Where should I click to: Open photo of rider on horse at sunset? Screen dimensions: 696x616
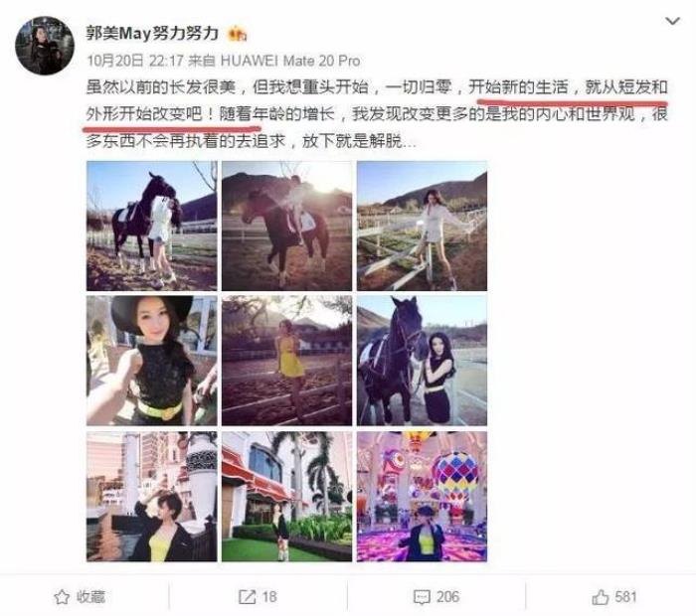[286, 227]
